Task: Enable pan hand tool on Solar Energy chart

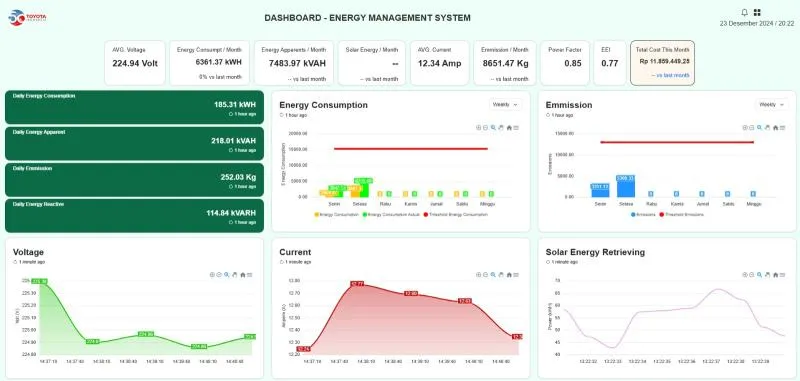Action: (767, 274)
